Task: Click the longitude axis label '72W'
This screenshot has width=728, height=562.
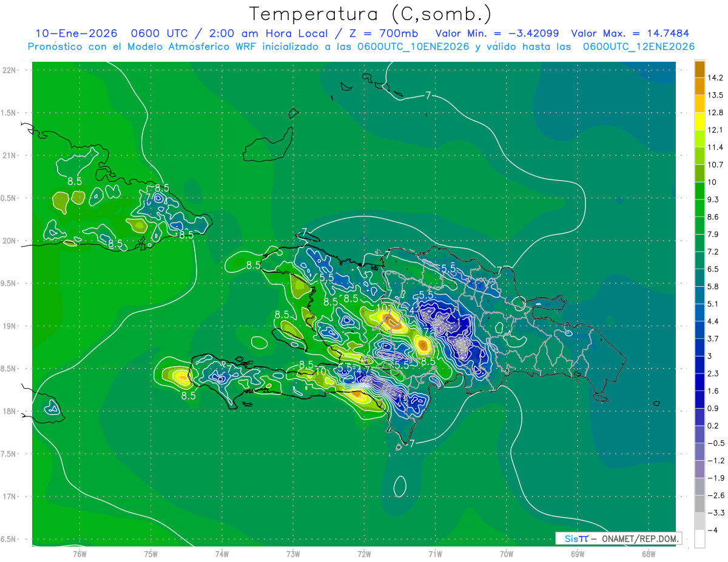Action: click(364, 554)
